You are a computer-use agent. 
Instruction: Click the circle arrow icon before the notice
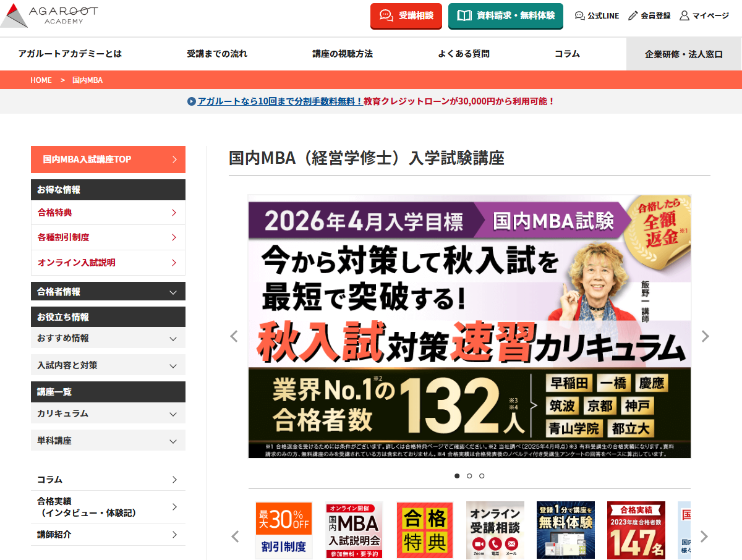192,101
